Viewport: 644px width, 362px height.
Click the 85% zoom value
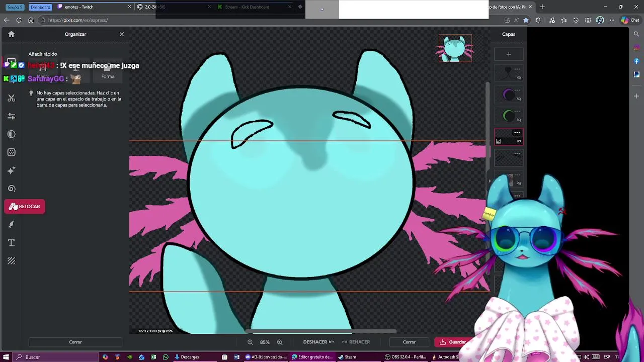pos(265,342)
